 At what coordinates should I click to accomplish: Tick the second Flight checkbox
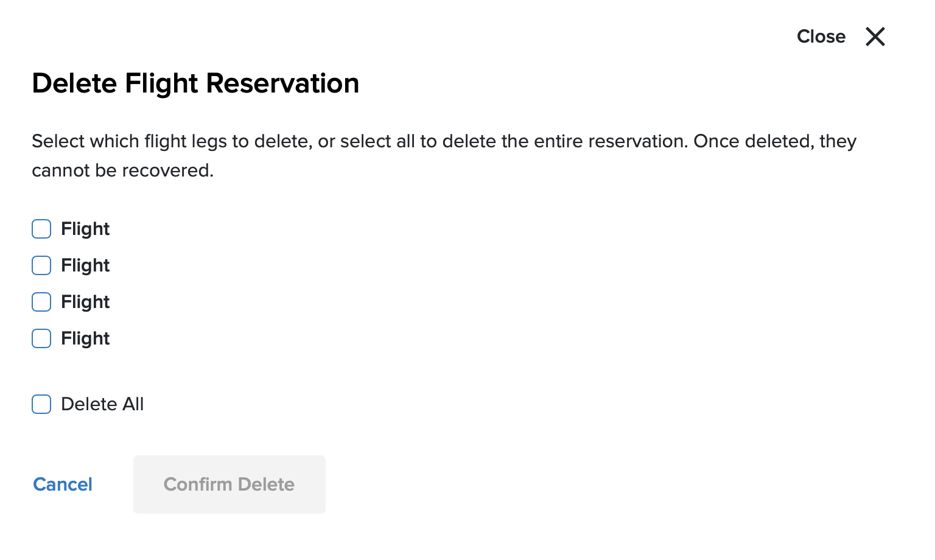tap(41, 265)
